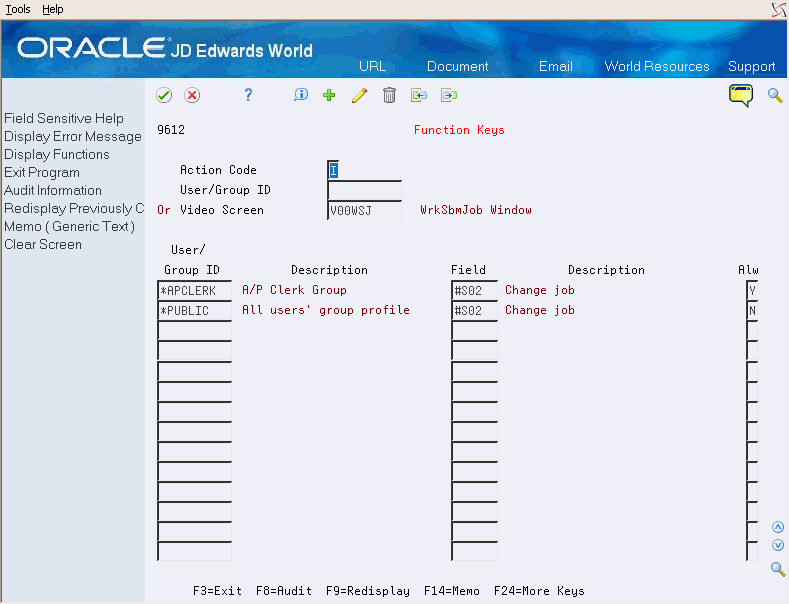Choose Clear Screen
Image resolution: width=789 pixels, height=604 pixels.
[43, 245]
